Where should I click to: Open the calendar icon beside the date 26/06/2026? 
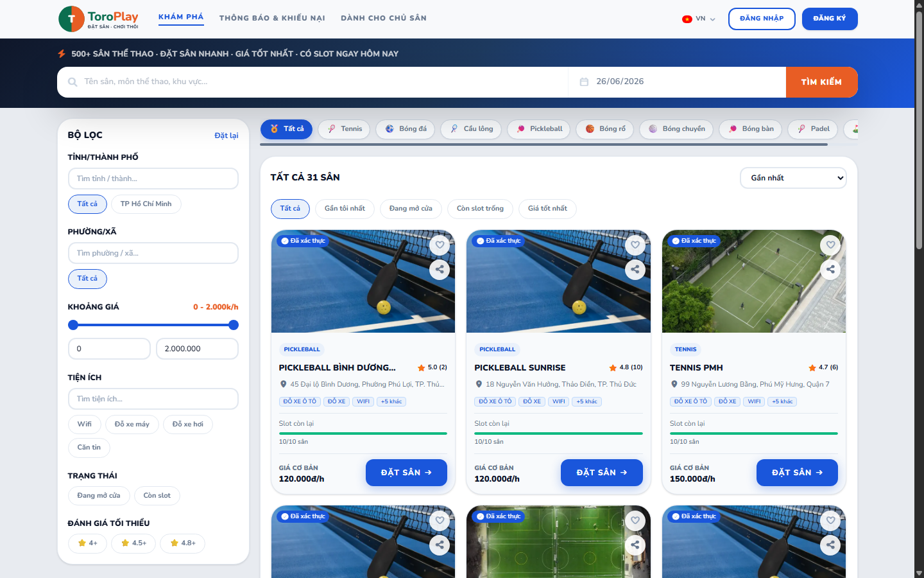pyautogui.click(x=584, y=82)
